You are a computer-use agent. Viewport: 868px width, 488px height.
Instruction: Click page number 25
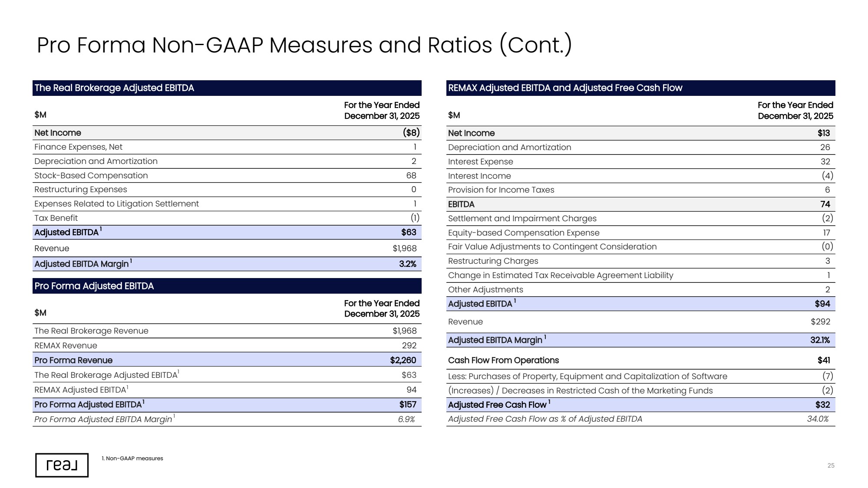(831, 465)
